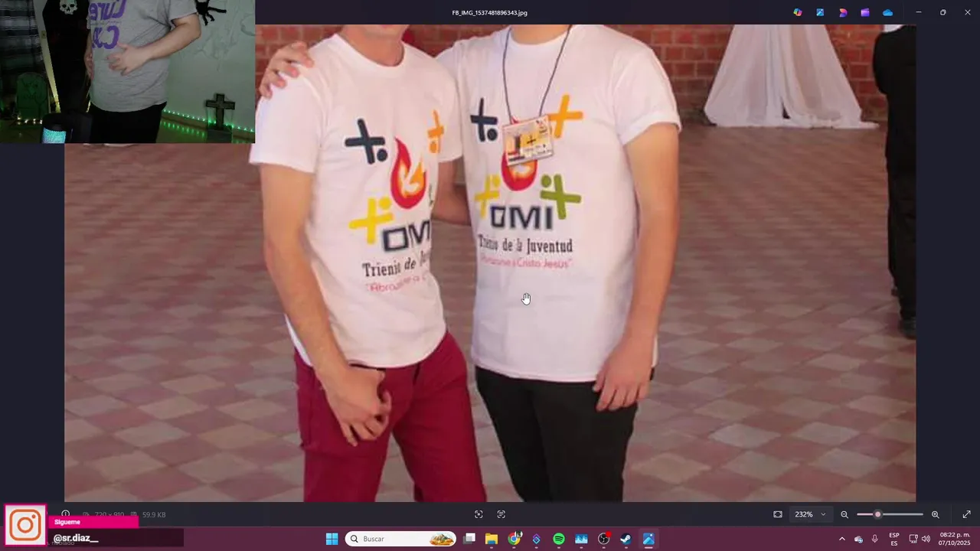
Task: Open the blue landscape app on the taskbar
Action: [x=581, y=539]
